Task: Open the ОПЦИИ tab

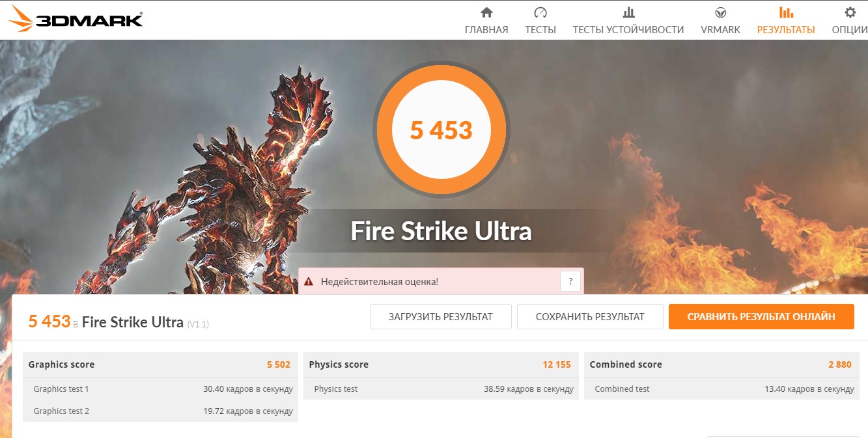Action: click(850, 29)
